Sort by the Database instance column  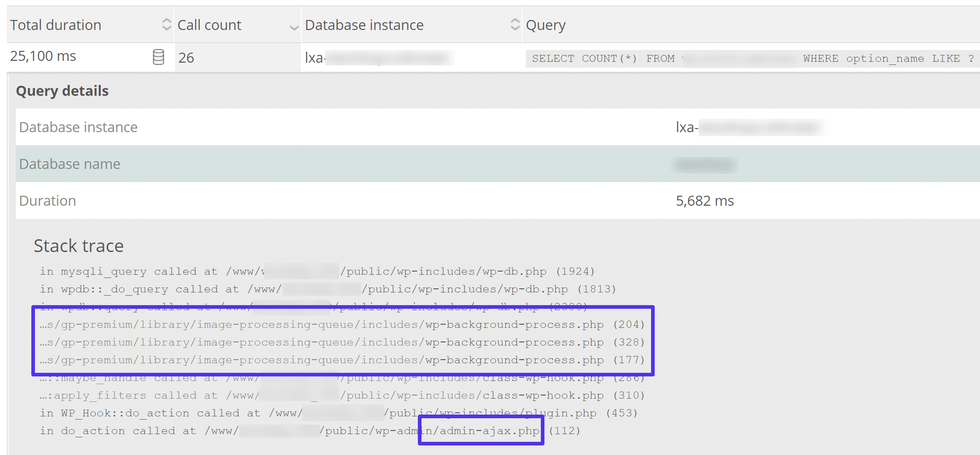tap(514, 25)
